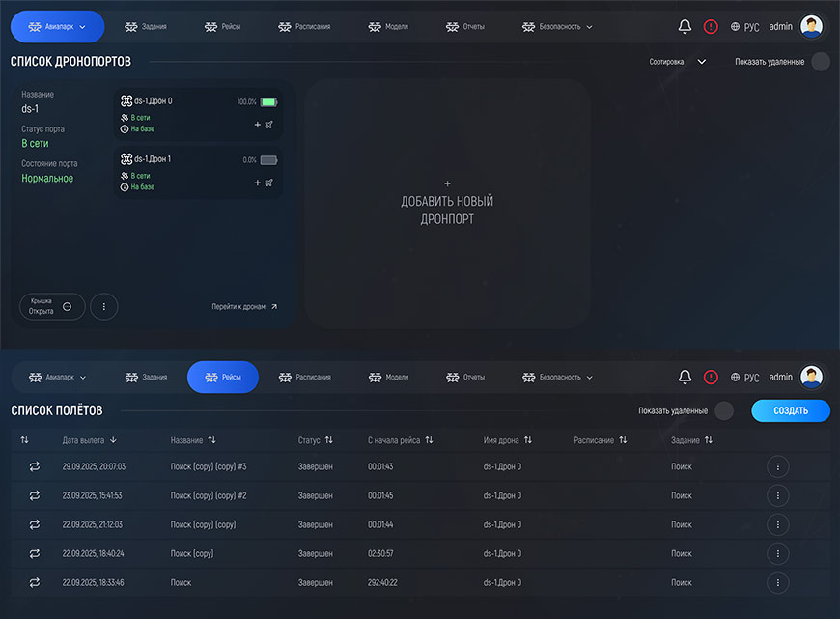Open the three-dot menu of droneport ds-1

(x=104, y=307)
